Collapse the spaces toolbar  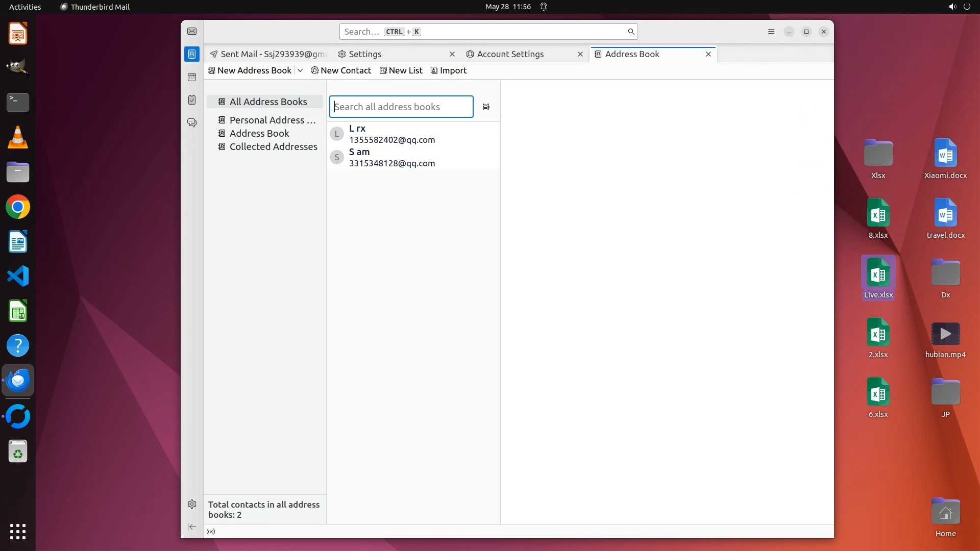point(192,527)
